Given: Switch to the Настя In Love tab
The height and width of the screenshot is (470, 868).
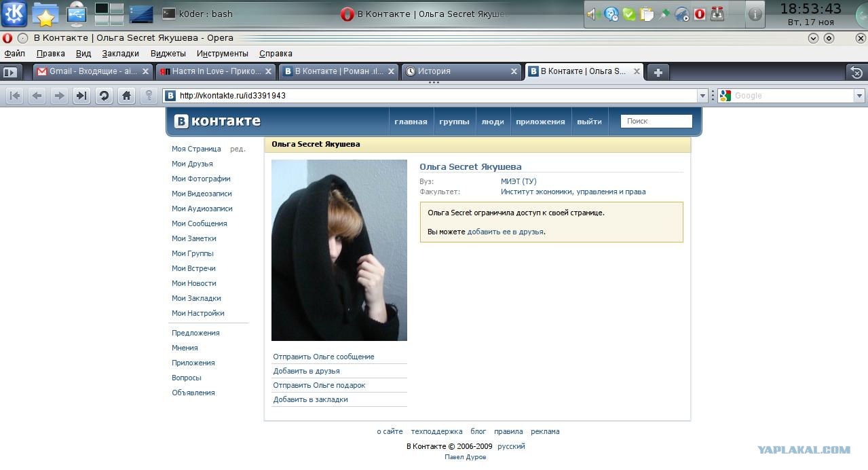Looking at the screenshot, I should tap(215, 71).
